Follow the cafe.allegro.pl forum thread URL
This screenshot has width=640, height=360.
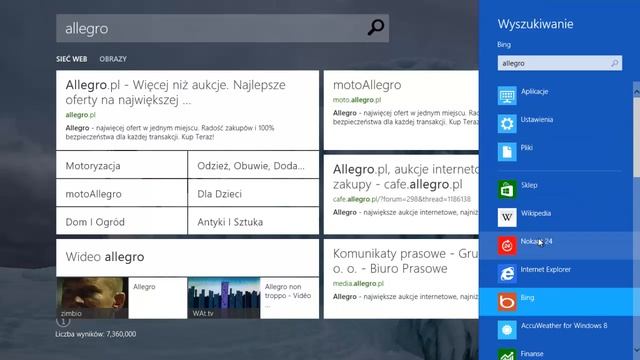click(x=401, y=199)
